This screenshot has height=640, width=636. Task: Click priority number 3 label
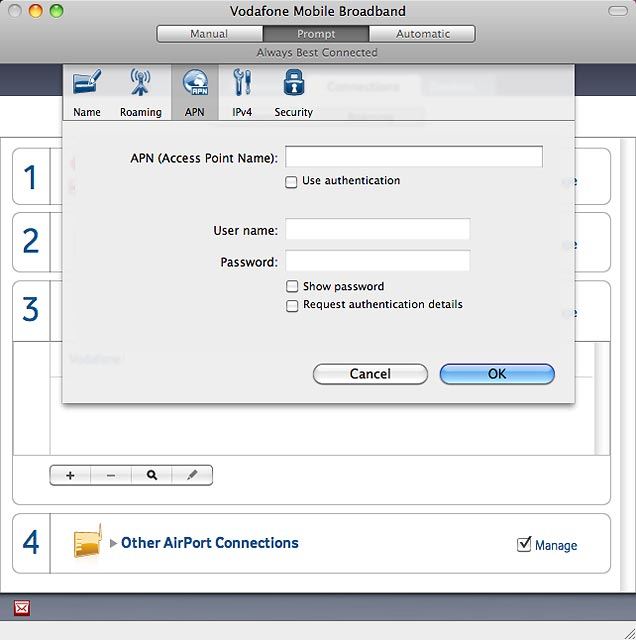31,309
